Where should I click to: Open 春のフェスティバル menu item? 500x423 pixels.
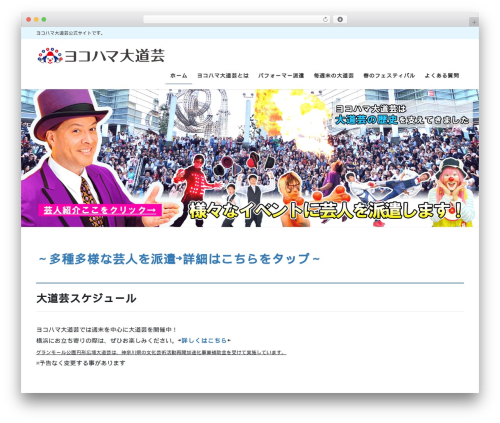click(x=389, y=76)
